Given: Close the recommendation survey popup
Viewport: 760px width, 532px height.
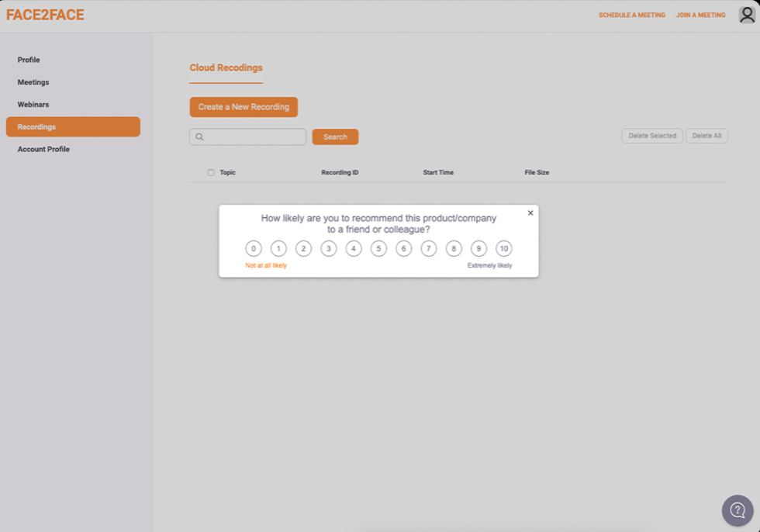Looking at the screenshot, I should (x=530, y=212).
